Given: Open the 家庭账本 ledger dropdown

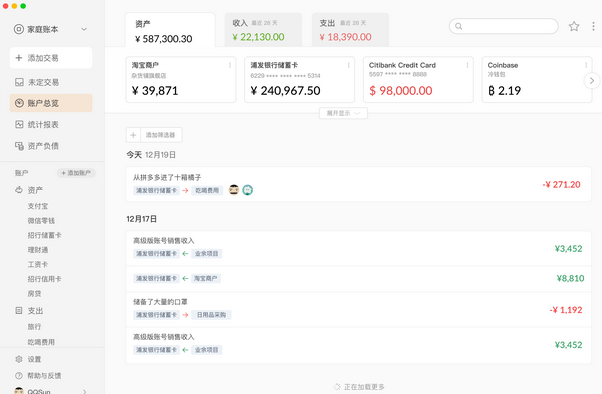Looking at the screenshot, I should (x=84, y=29).
